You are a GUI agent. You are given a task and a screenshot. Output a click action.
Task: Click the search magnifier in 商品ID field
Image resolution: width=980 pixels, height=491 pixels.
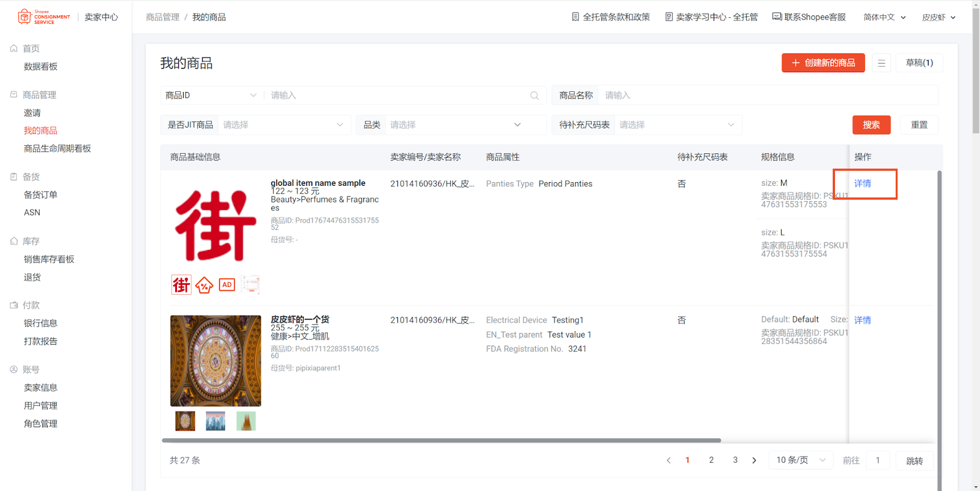tap(534, 96)
